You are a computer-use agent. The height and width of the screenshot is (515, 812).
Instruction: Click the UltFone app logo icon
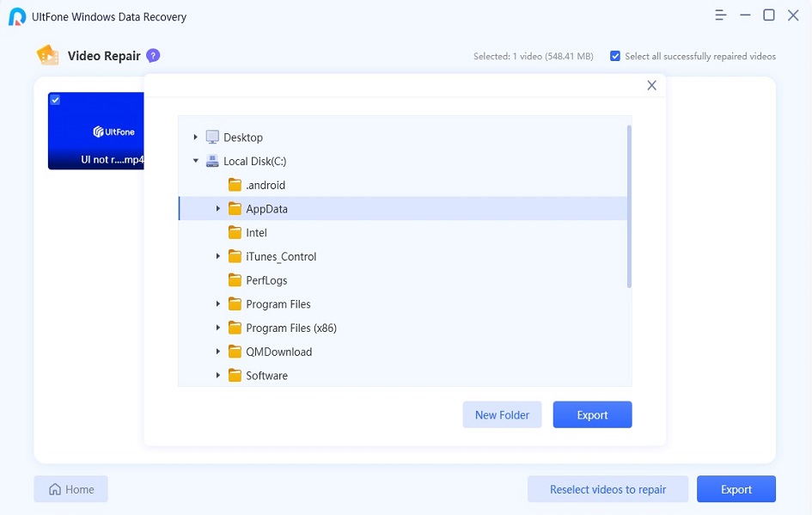[x=17, y=16]
